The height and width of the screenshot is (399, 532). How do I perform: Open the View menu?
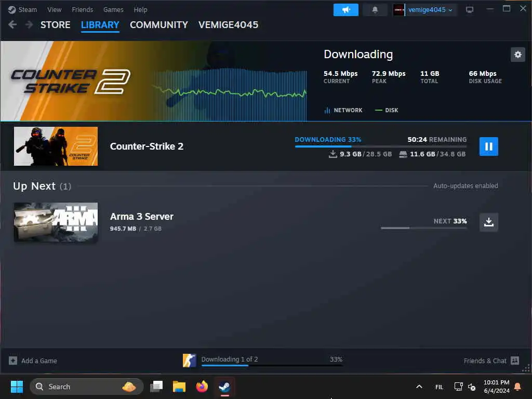(54, 9)
